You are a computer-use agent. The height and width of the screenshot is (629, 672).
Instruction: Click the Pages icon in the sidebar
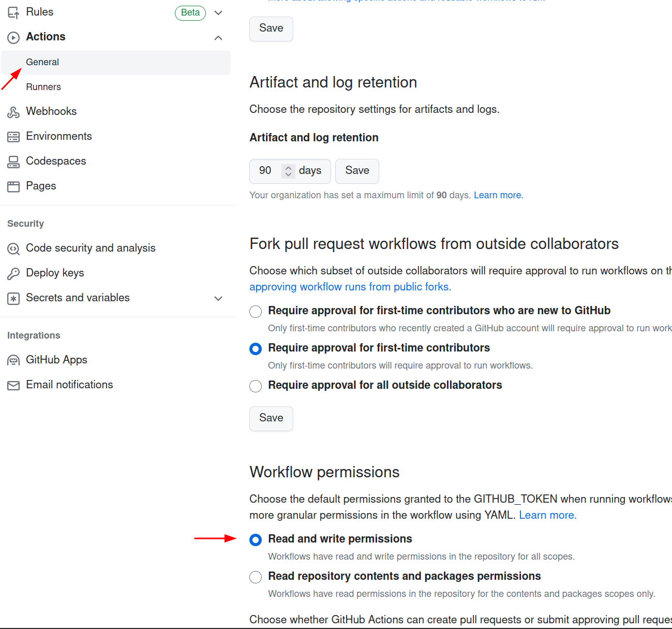[13, 186]
